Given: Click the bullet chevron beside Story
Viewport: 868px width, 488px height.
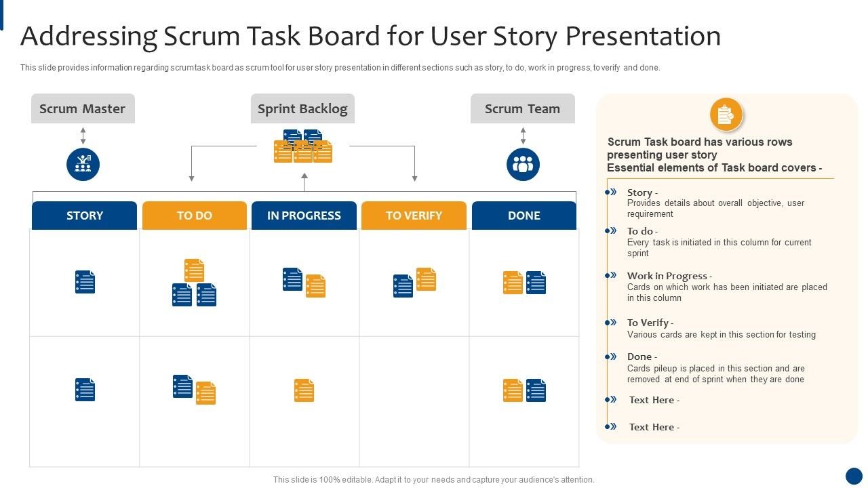Looking at the screenshot, I should (611, 192).
